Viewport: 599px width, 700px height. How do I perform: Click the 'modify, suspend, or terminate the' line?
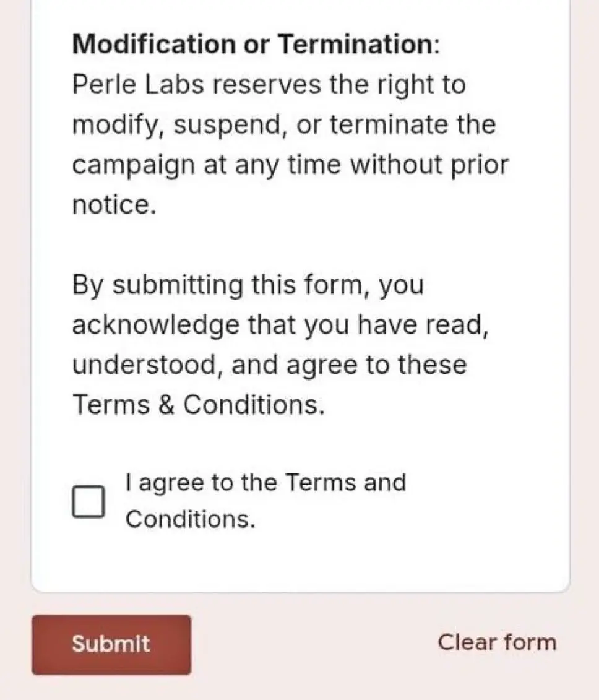tap(284, 124)
